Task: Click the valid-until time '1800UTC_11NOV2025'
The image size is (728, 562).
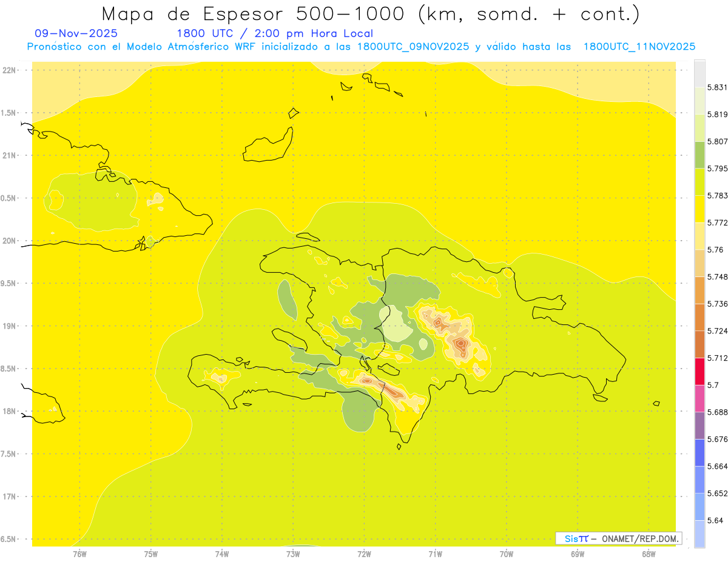Action: click(639, 47)
